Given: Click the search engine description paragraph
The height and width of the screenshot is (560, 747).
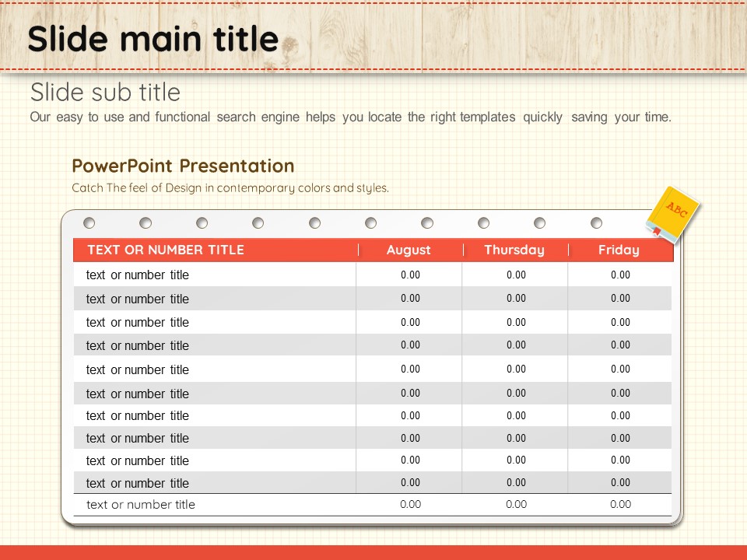Looking at the screenshot, I should pyautogui.click(x=350, y=117).
